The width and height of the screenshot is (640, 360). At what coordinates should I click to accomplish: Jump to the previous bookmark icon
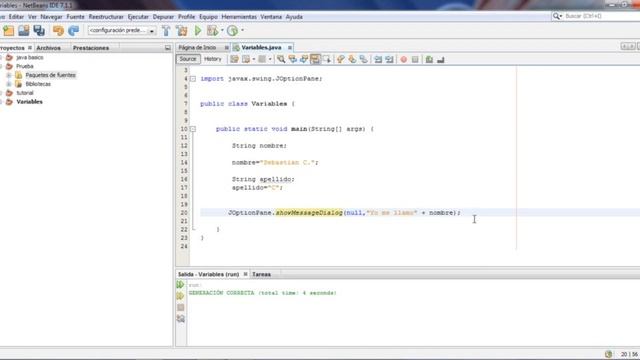340,60
